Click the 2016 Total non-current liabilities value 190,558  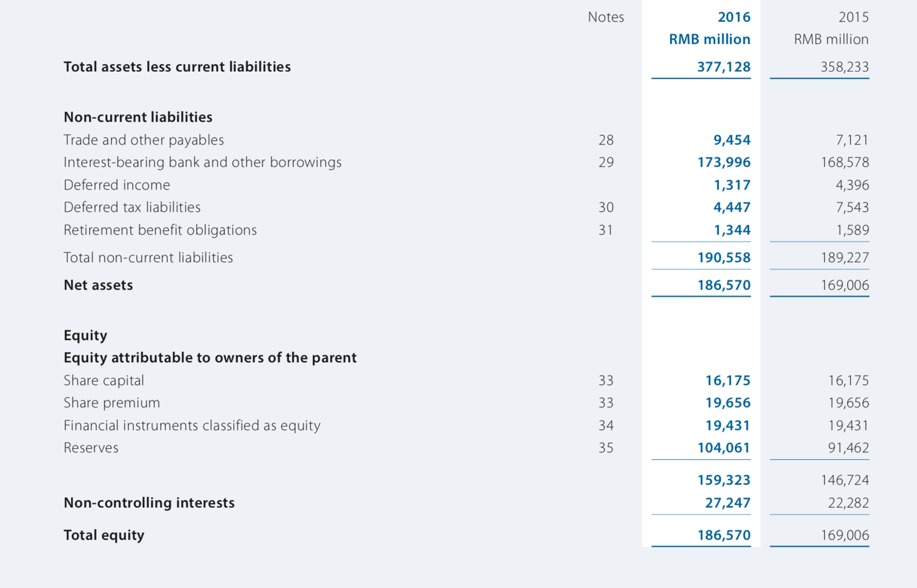click(724, 258)
